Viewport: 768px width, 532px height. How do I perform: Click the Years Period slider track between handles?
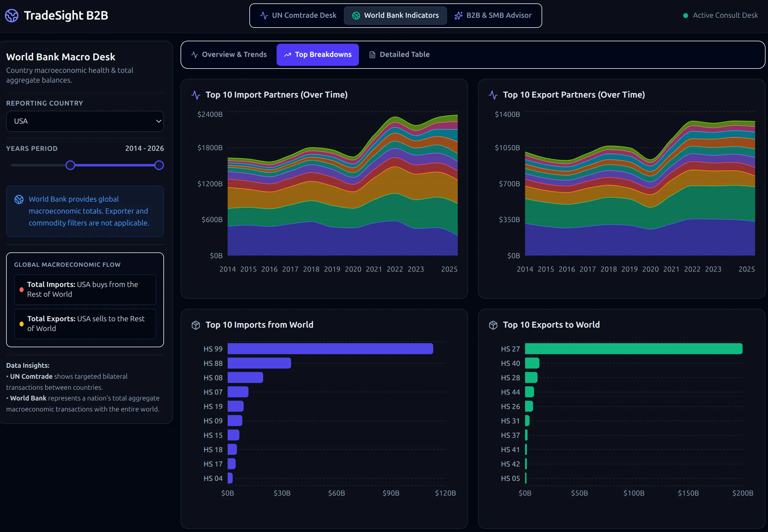[115, 165]
